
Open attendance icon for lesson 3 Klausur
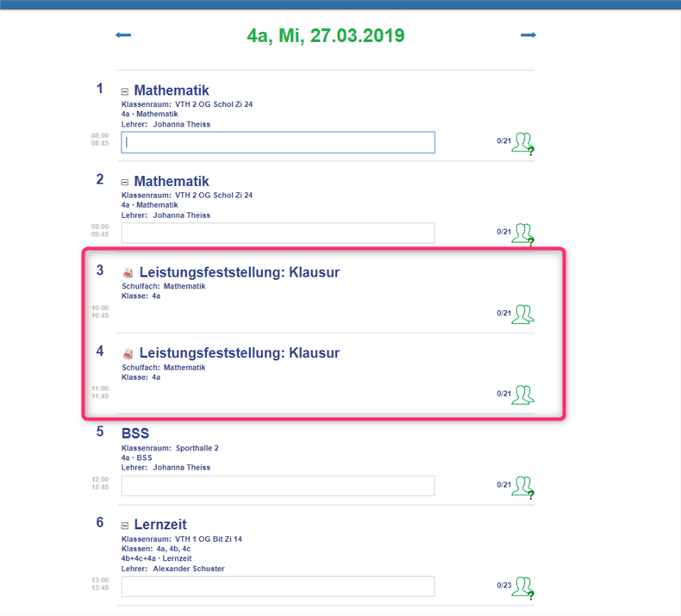pyautogui.click(x=522, y=314)
